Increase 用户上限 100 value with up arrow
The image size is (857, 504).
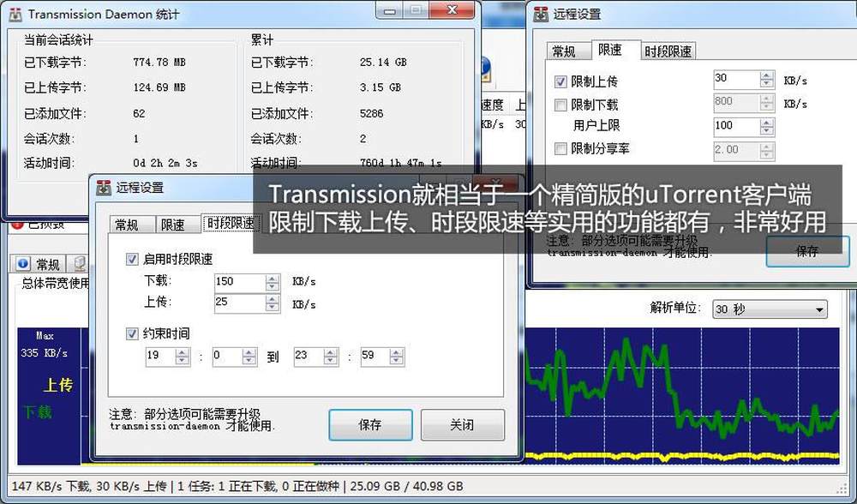click(x=767, y=123)
